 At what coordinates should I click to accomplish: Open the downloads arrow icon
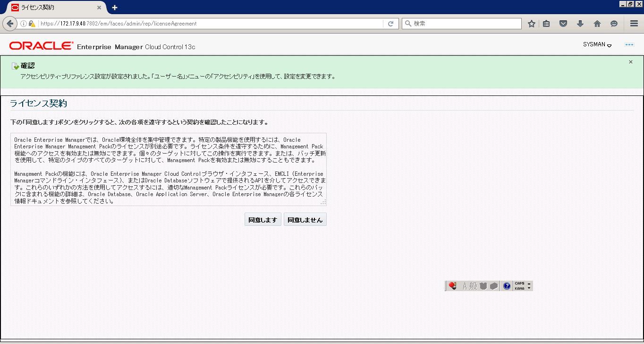point(580,24)
